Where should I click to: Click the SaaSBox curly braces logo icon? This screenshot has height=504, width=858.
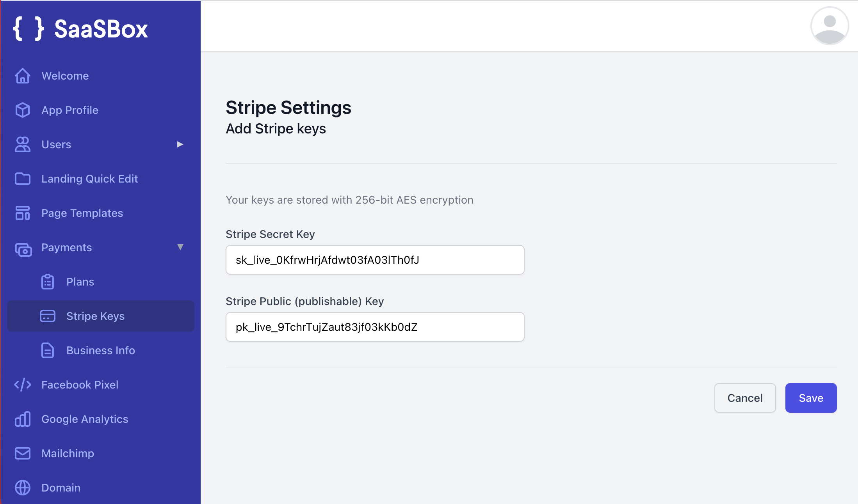tap(28, 28)
